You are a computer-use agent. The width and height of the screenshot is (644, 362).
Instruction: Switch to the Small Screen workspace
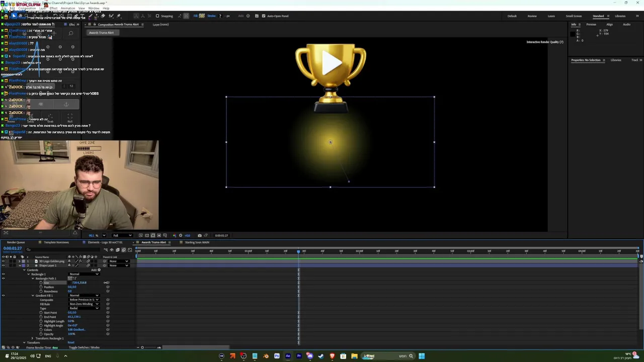click(574, 16)
